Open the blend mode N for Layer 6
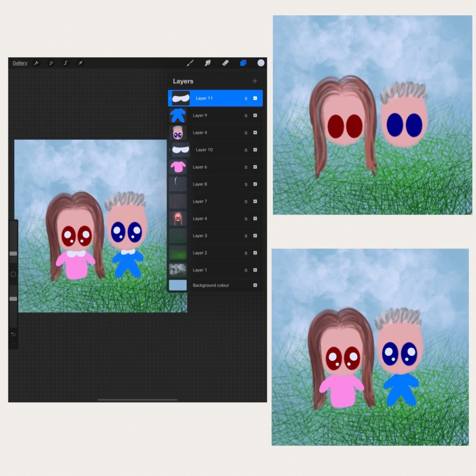 pyautogui.click(x=246, y=167)
